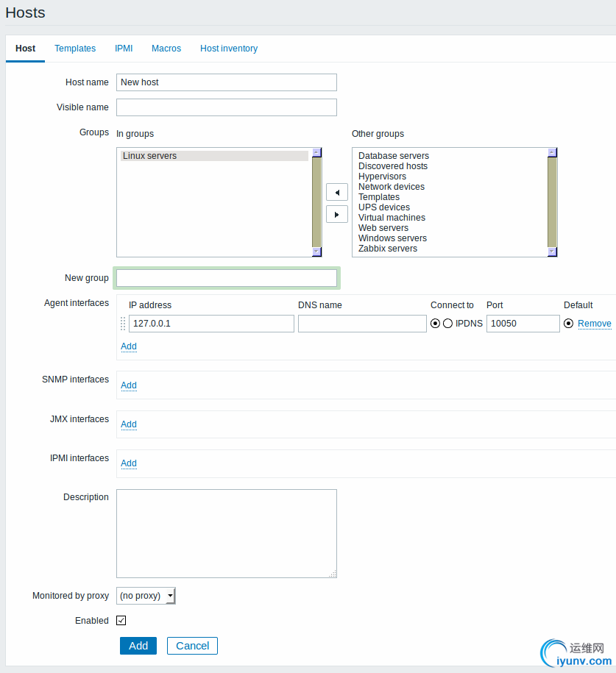The height and width of the screenshot is (673, 616).
Task: Move selected group left into In groups
Action: click(x=337, y=192)
